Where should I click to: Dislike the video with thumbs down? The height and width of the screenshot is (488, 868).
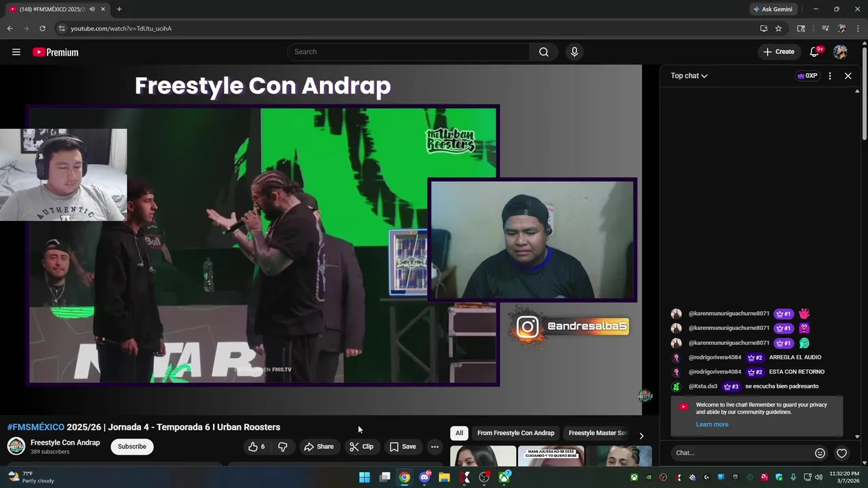[x=283, y=447]
